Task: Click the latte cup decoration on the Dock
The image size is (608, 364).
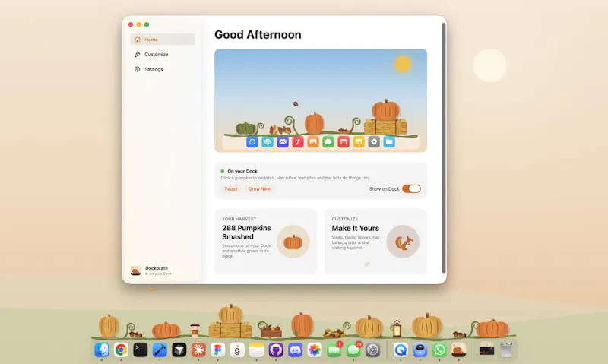Action: [195, 330]
